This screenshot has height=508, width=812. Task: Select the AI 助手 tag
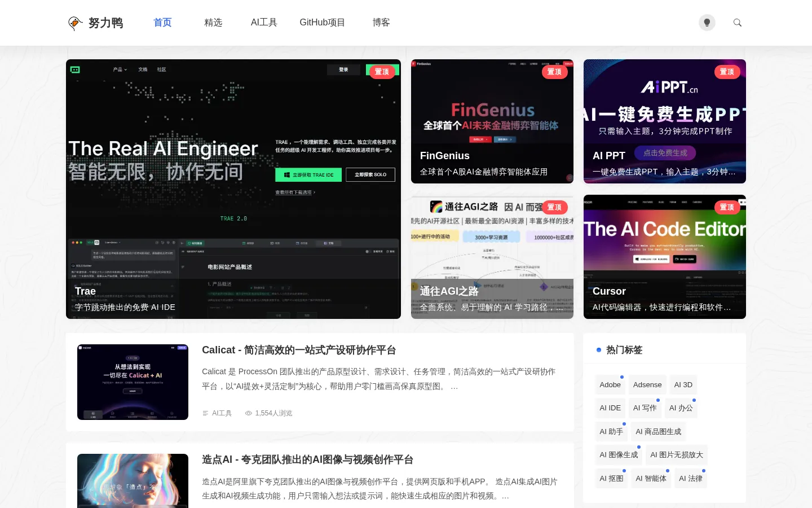coord(611,432)
